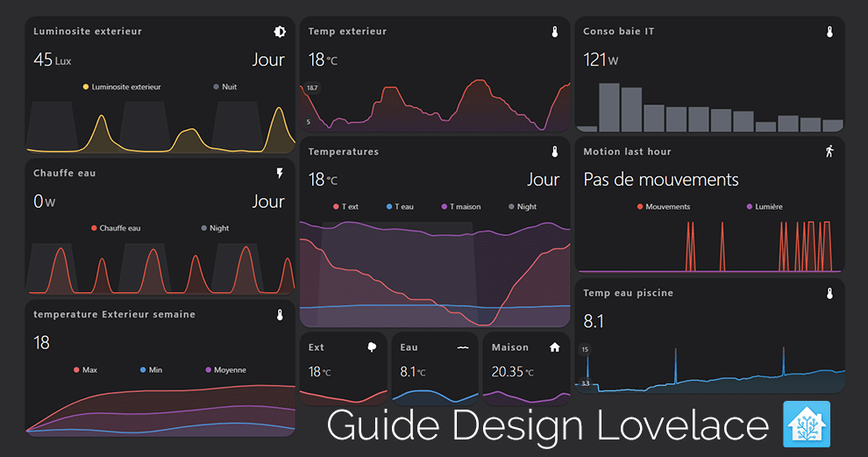Click the 8.1 pool temperature value
The width and height of the screenshot is (868, 457).
point(594,321)
